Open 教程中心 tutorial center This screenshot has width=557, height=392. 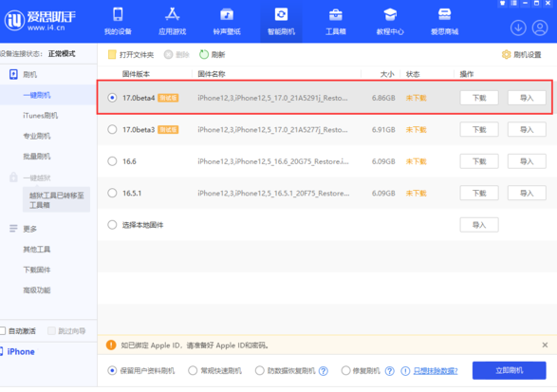coord(390,21)
